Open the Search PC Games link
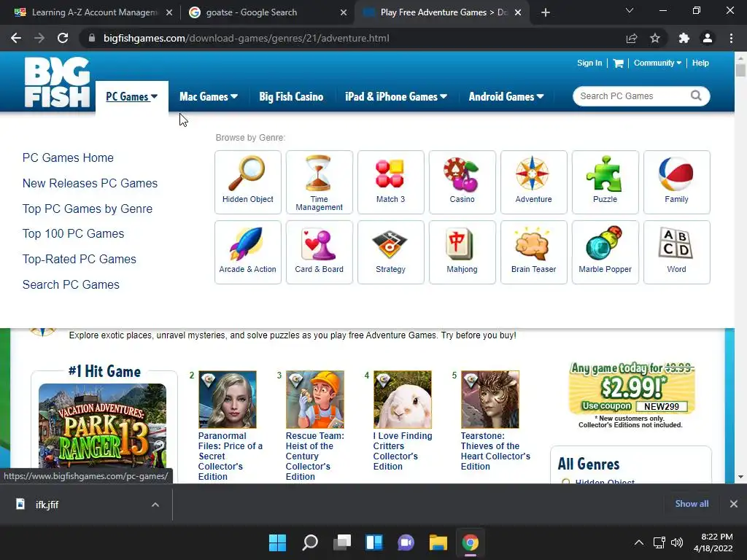The width and height of the screenshot is (747, 560). click(x=71, y=285)
